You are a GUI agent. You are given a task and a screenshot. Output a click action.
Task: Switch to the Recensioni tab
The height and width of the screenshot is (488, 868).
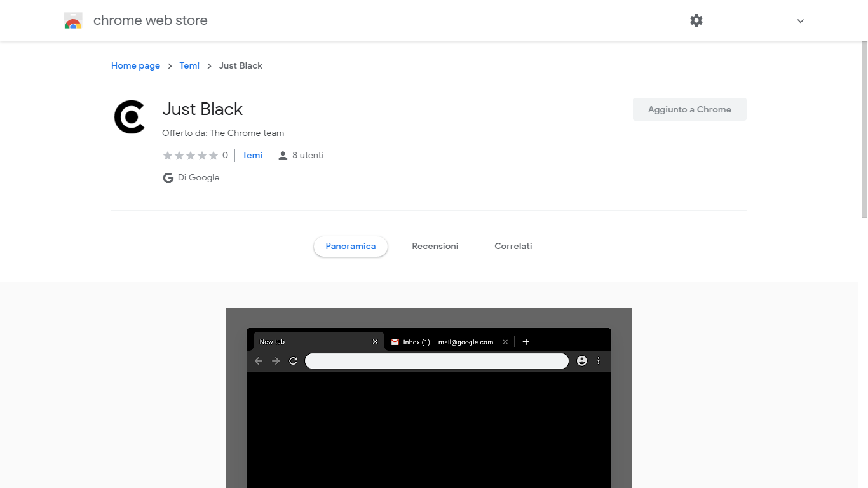(x=435, y=246)
